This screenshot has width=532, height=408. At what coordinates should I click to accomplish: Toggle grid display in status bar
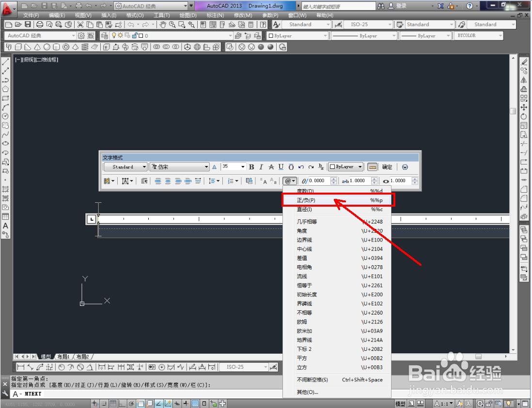pos(113,404)
